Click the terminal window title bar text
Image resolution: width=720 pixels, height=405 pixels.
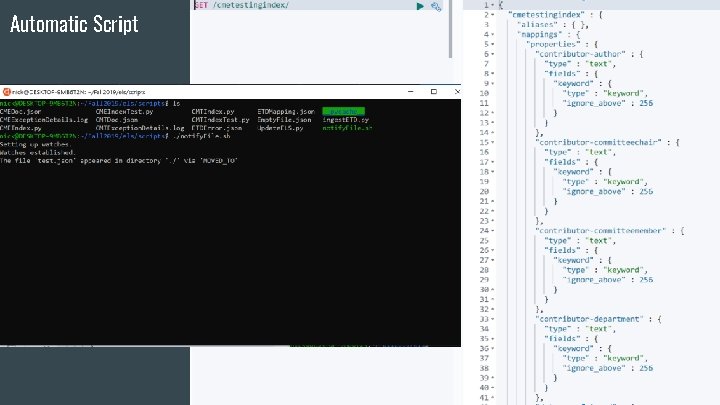[x=79, y=92]
